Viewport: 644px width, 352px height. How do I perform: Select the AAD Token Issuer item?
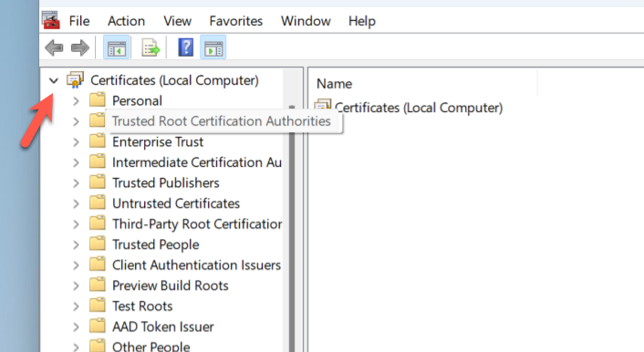pos(163,326)
